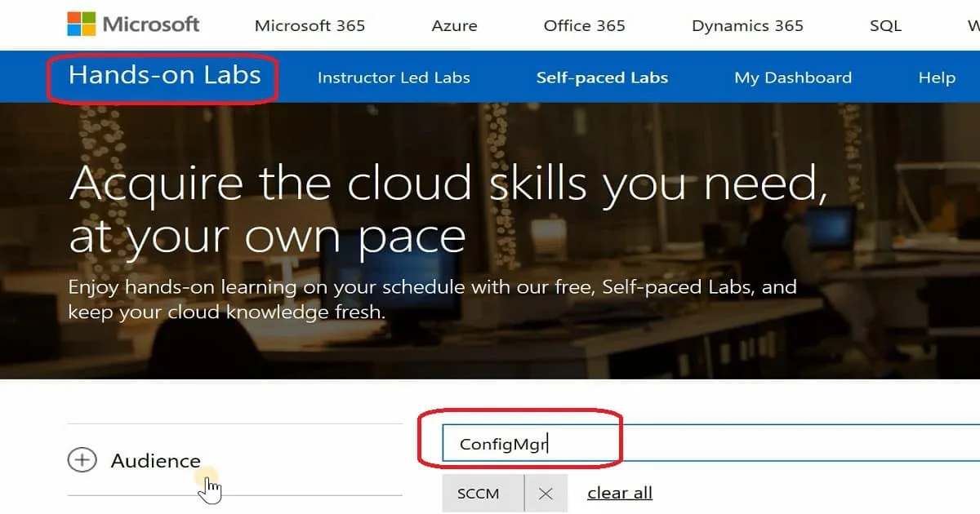Image resolution: width=980 pixels, height=514 pixels.
Task: Click the SCCM filter tag
Action: 478,494
